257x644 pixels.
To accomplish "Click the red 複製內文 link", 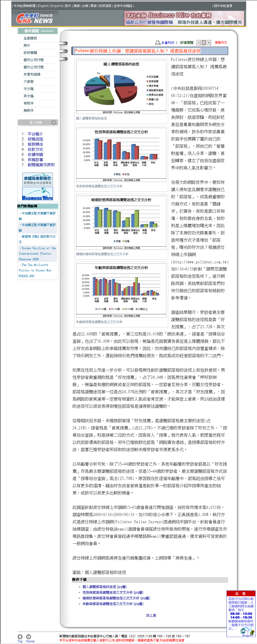I will coord(221,43).
